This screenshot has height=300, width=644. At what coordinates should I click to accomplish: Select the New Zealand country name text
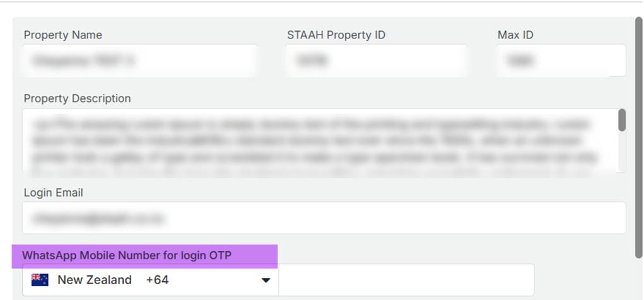tap(95, 280)
